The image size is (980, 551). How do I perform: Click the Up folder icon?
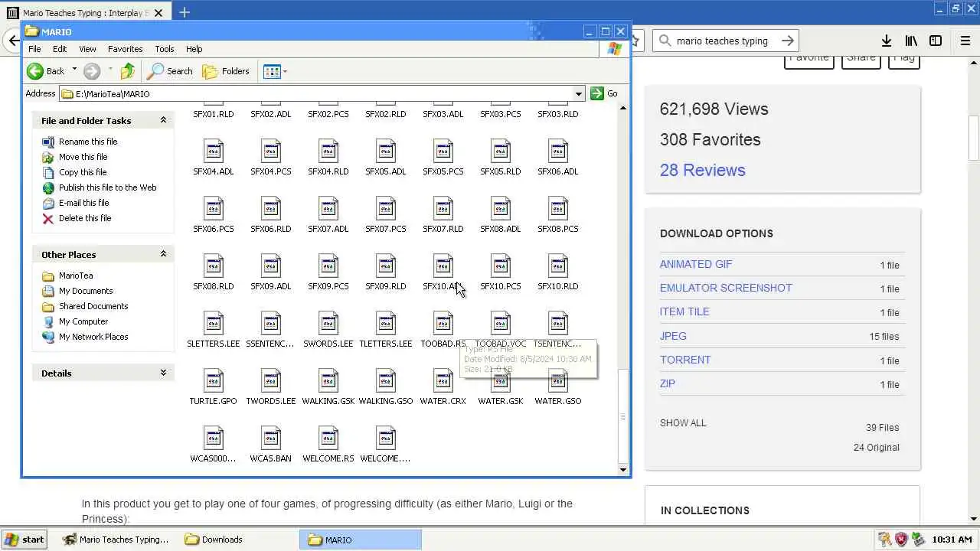[128, 71]
